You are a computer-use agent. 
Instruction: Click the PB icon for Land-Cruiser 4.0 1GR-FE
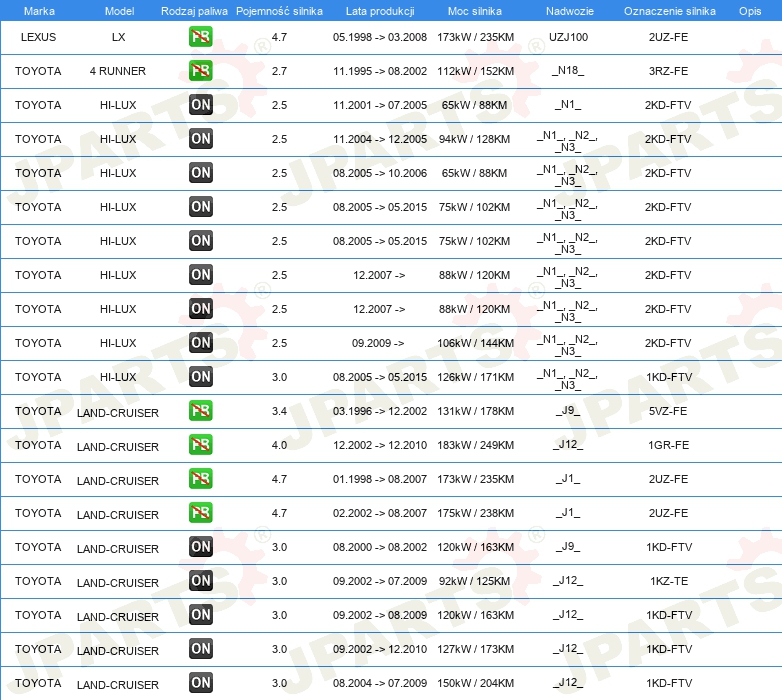tap(201, 445)
